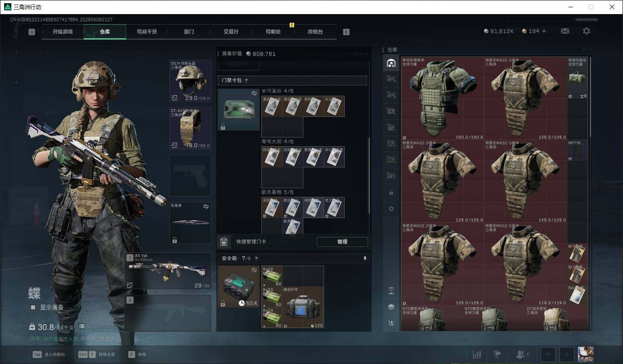This screenshot has height=364, width=623.
Task: Select the access card case thumbnail
Action: (x=238, y=110)
